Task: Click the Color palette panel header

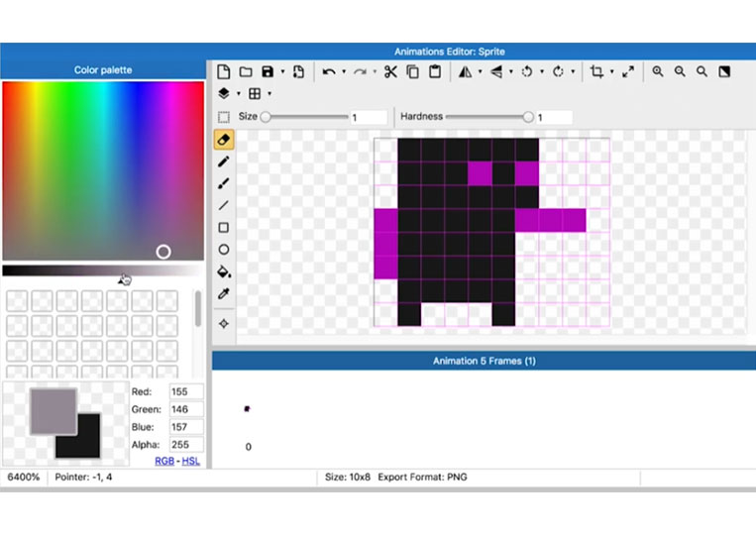Action: pyautogui.click(x=103, y=70)
